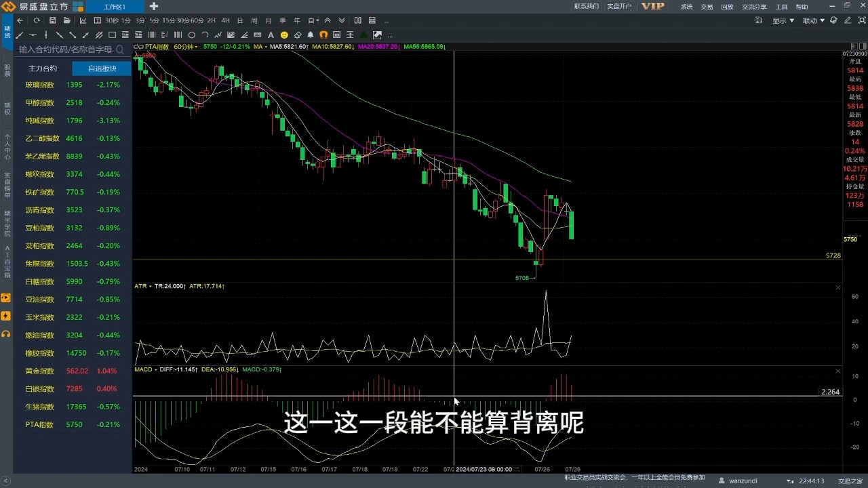Image resolution: width=868 pixels, height=488 pixels.
Task: Open the line chart view icon
Action: coord(83,20)
